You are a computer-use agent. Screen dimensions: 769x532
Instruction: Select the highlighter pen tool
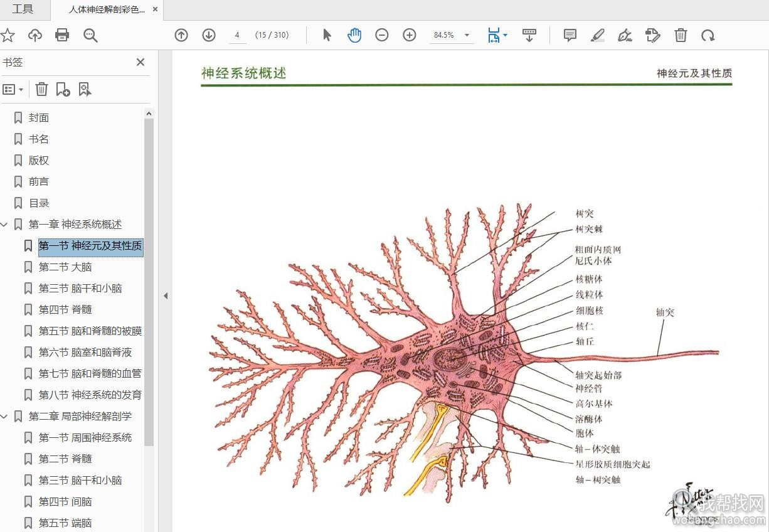(598, 35)
